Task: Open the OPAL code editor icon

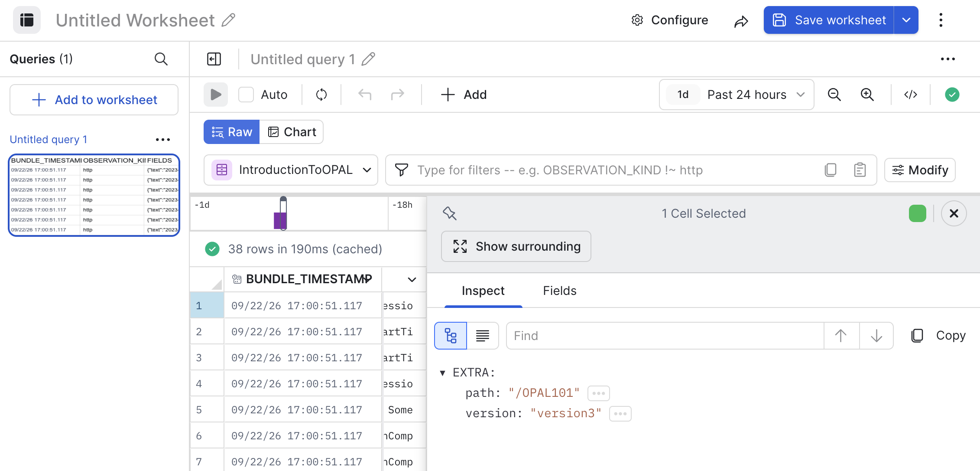Action: point(911,95)
